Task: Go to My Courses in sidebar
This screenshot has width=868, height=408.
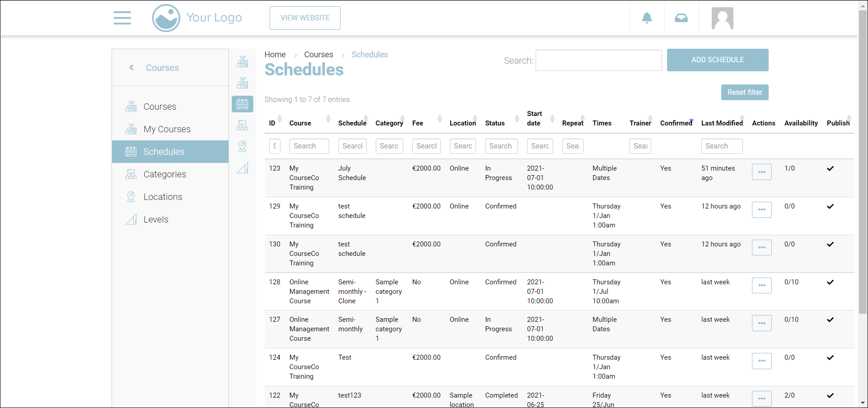Action: coord(167,129)
